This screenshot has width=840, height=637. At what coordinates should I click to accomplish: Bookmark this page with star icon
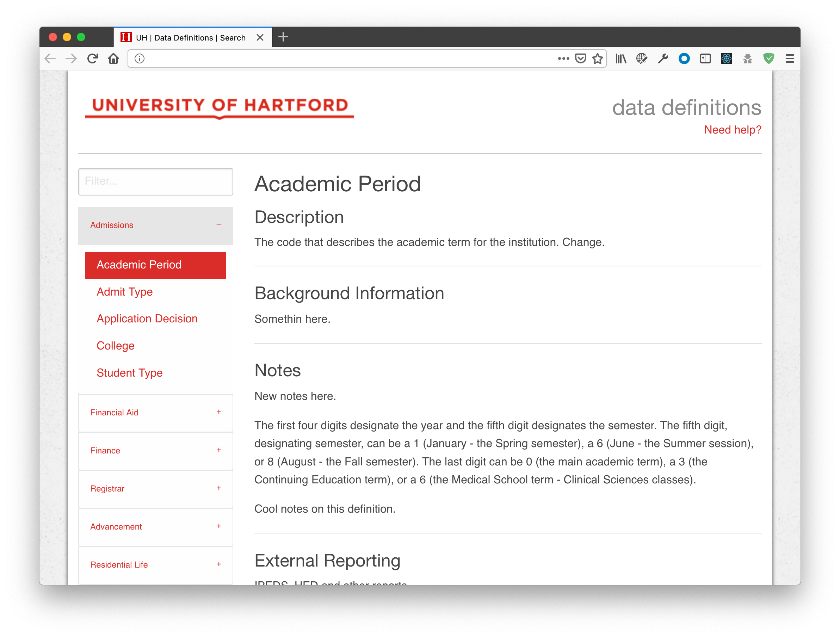(598, 59)
